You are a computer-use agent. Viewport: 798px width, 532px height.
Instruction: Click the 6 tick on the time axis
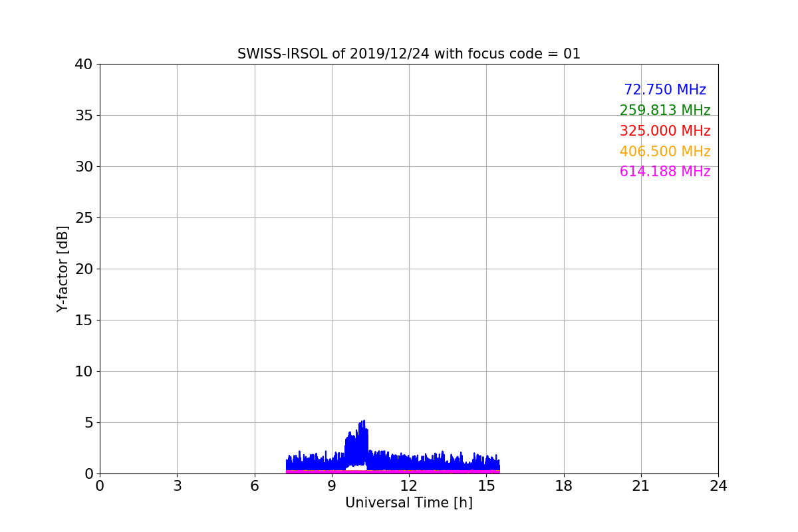255,486
